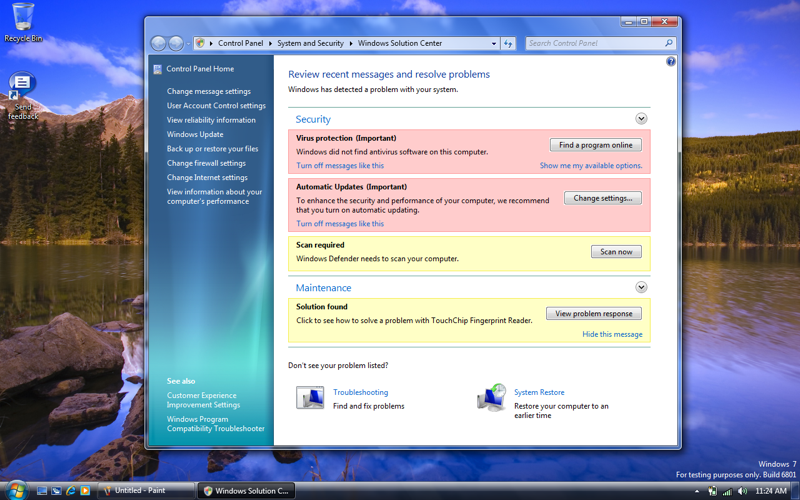Viewport: 800px width, 500px height.
Task: Open Windows Update sidebar link
Action: 195,134
